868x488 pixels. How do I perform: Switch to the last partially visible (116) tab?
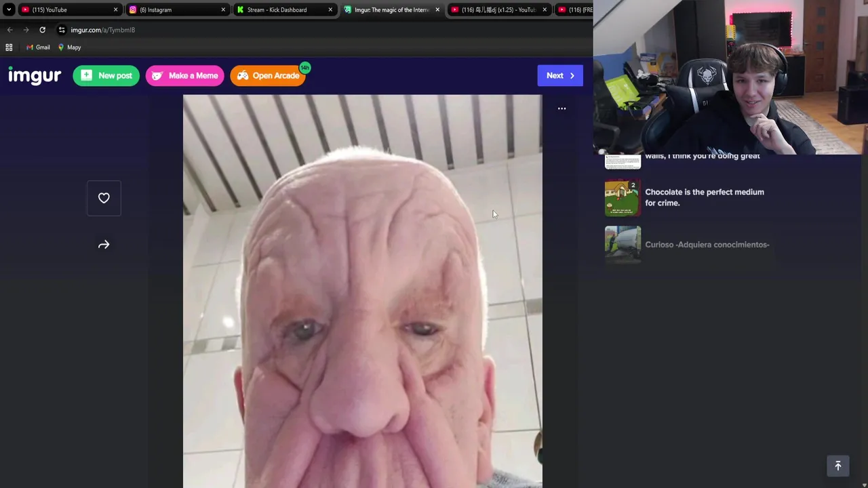tap(574, 9)
